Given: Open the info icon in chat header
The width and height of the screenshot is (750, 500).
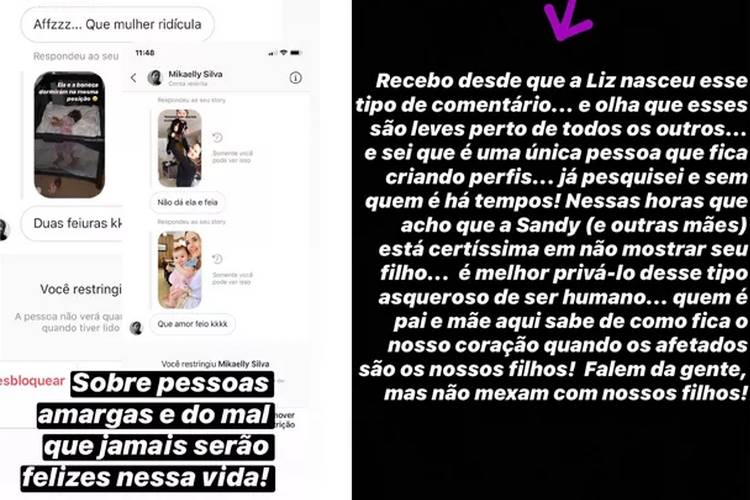Looking at the screenshot, I should (x=296, y=78).
